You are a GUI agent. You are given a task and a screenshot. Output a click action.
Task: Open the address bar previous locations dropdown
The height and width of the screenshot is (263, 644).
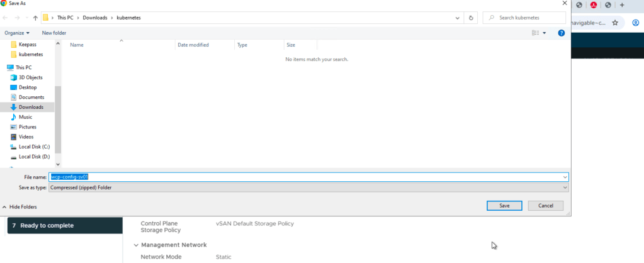[x=456, y=18]
